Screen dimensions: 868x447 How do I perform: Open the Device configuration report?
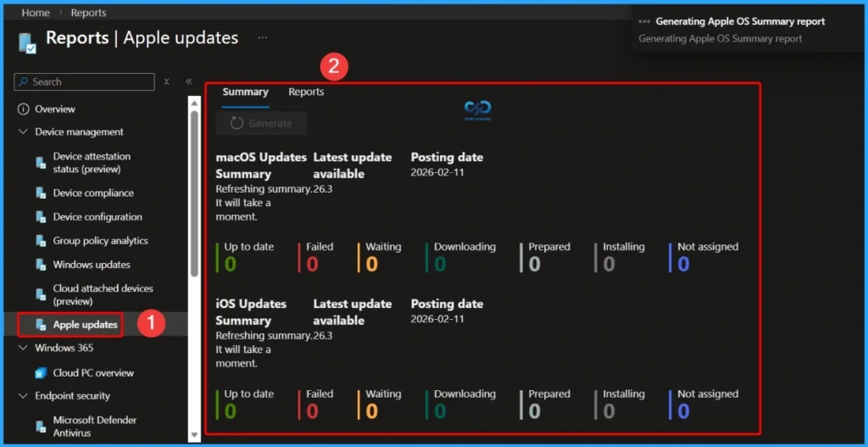[x=97, y=217]
